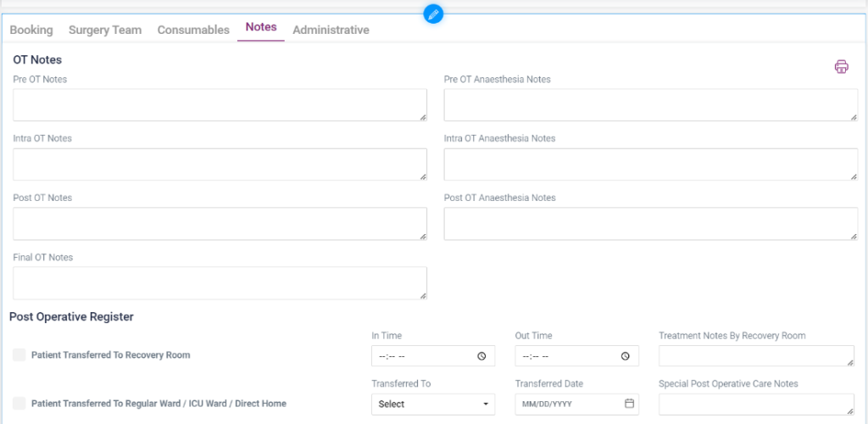Click the clock icon in Out Time field
The height and width of the screenshot is (424, 868).
click(x=626, y=356)
